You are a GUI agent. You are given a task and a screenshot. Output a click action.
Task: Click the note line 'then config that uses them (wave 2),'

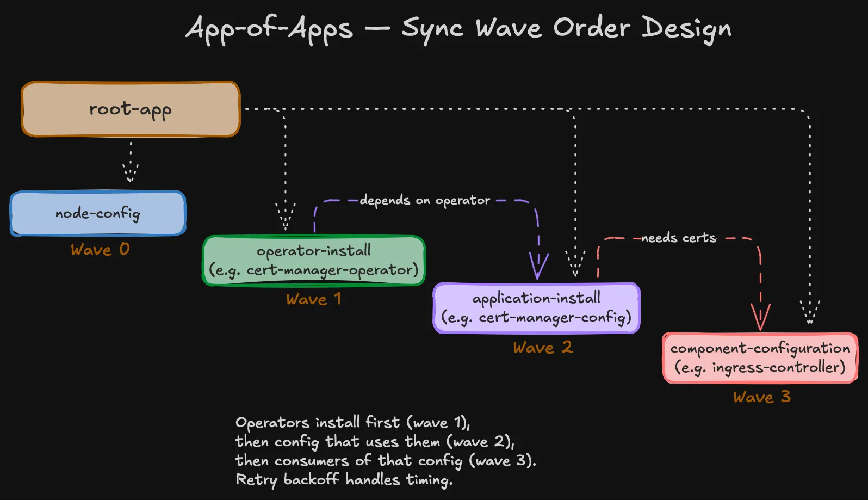click(x=375, y=442)
